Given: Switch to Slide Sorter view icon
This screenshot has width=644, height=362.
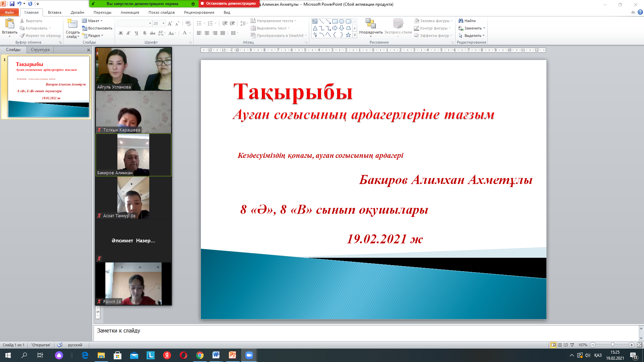Looking at the screenshot, I should click(x=559, y=345).
